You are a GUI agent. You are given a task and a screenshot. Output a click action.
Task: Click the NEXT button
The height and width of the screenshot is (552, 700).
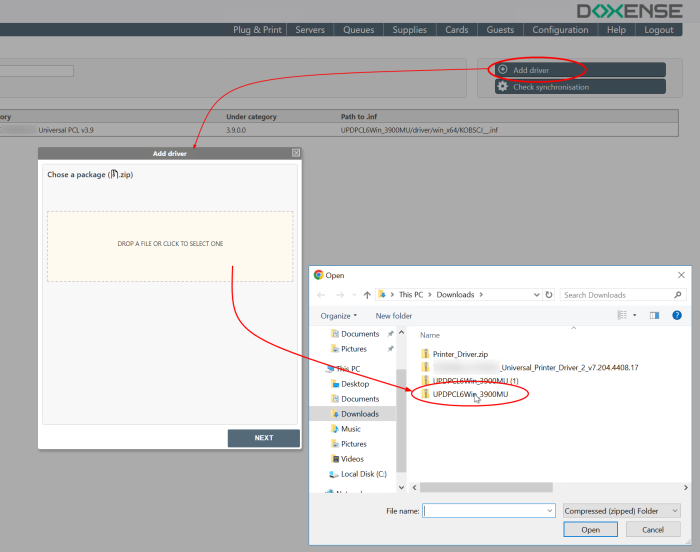[x=263, y=438]
